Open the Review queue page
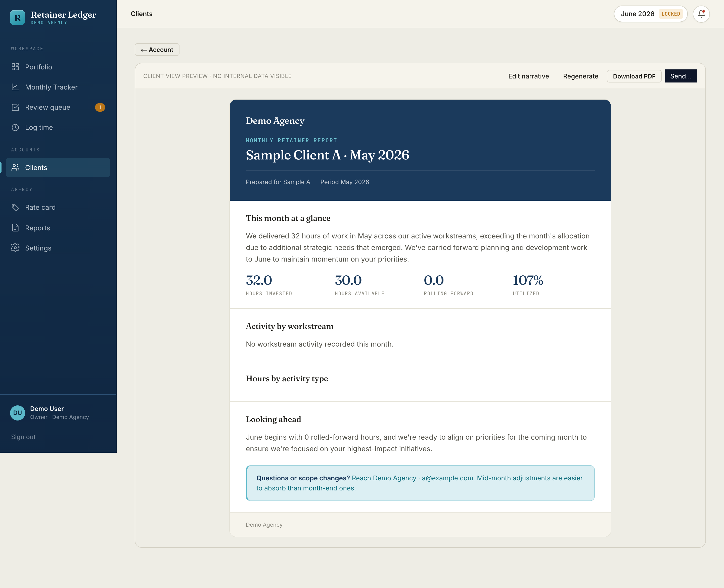 coord(58,107)
